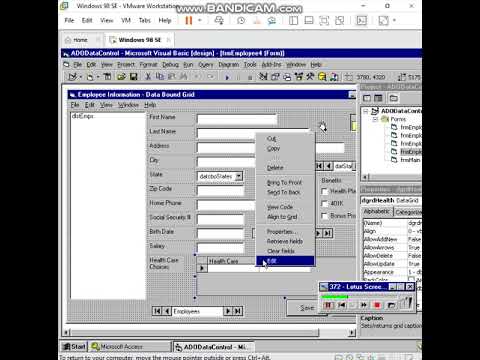
Task: Click the Cut scissors toolbar icon
Action: point(148,77)
